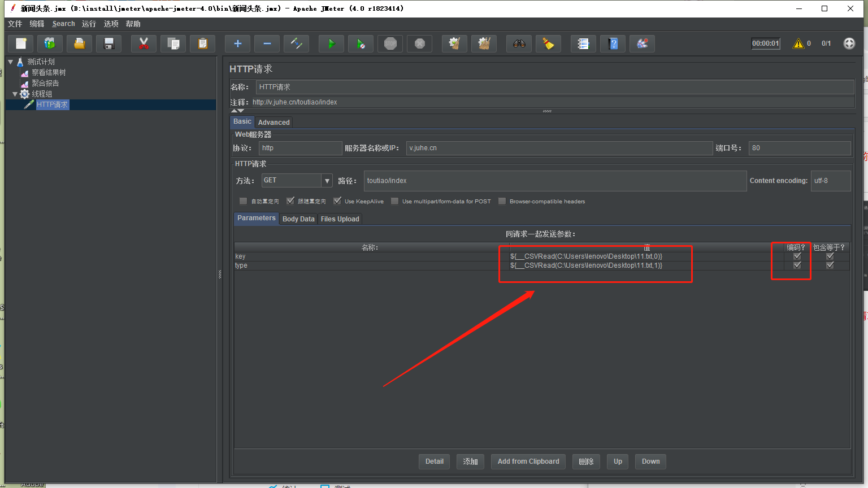868x488 pixels.
Task: Click the remote engine status icon
Action: click(x=849, y=43)
